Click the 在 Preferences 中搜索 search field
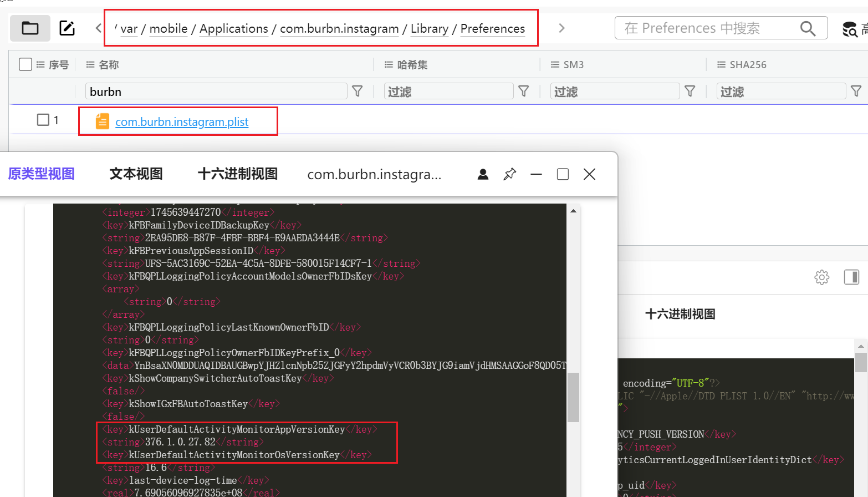This screenshot has width=868, height=497. pos(709,28)
